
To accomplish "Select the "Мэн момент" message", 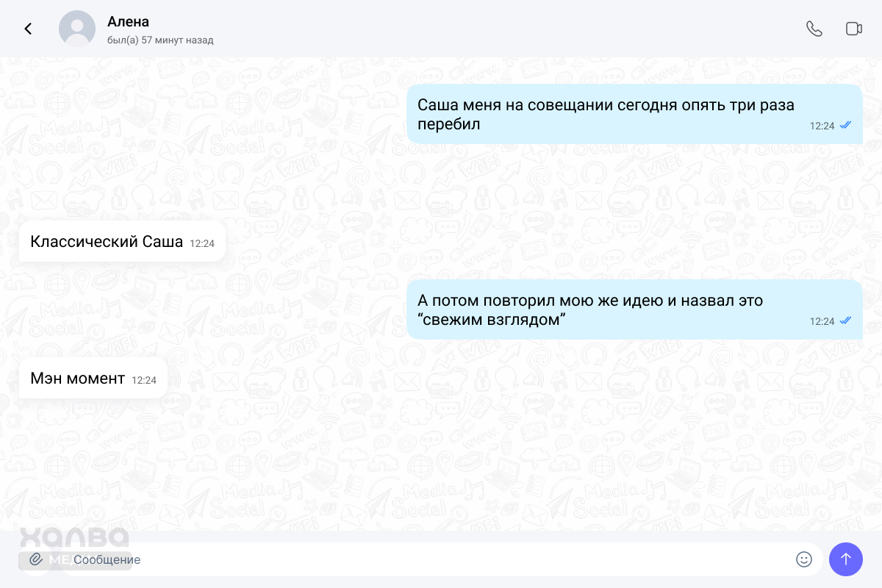I will 77,379.
